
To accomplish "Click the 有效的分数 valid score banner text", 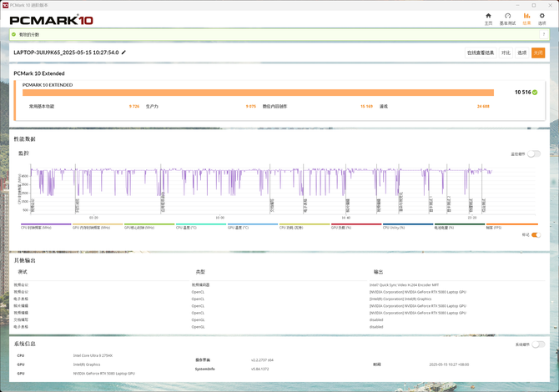I will 29,34.
